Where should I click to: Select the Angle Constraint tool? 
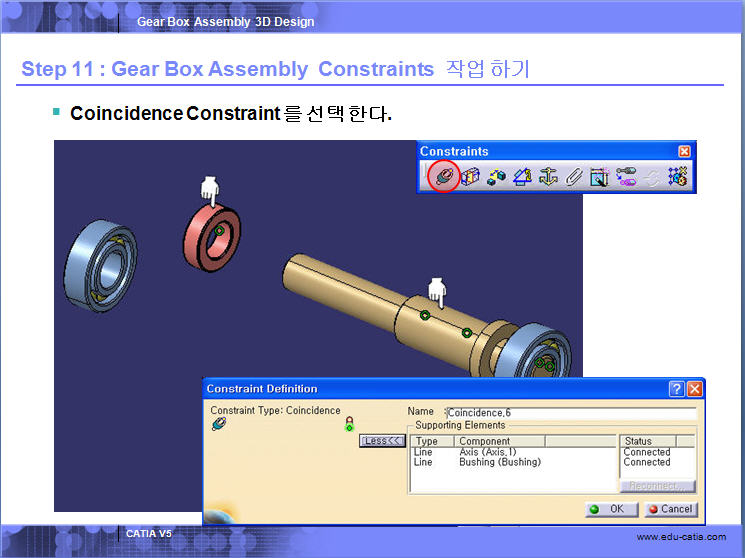point(522,177)
